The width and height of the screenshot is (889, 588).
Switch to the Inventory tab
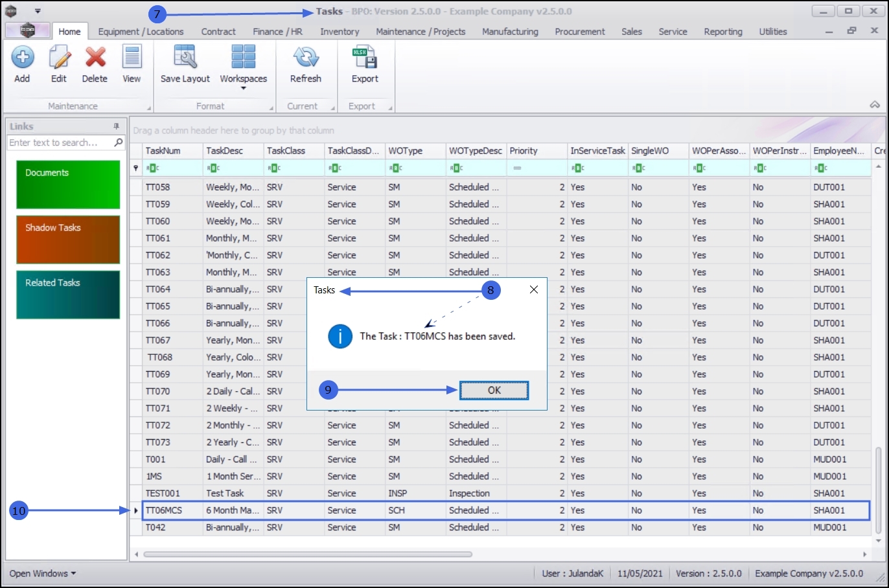click(340, 32)
